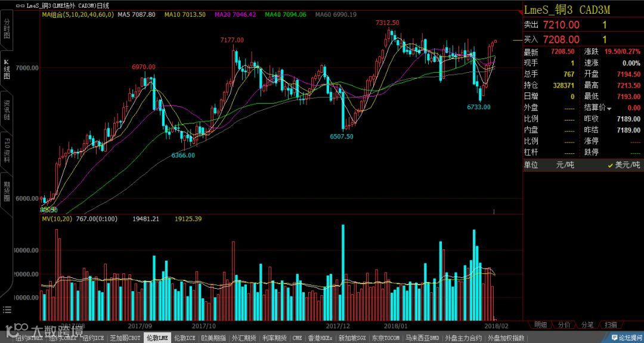Click the MA10 7013.50 indicator value

tap(185, 14)
